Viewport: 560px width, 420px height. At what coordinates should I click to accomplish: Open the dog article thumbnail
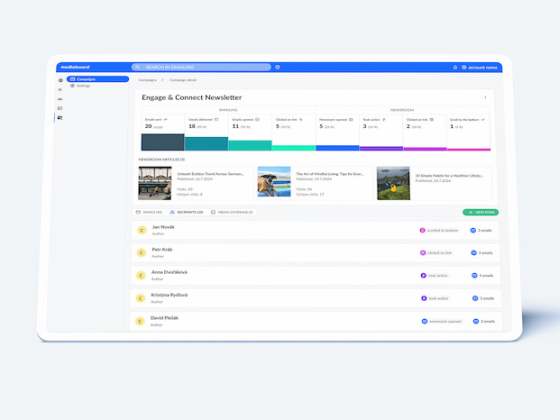pos(274,182)
